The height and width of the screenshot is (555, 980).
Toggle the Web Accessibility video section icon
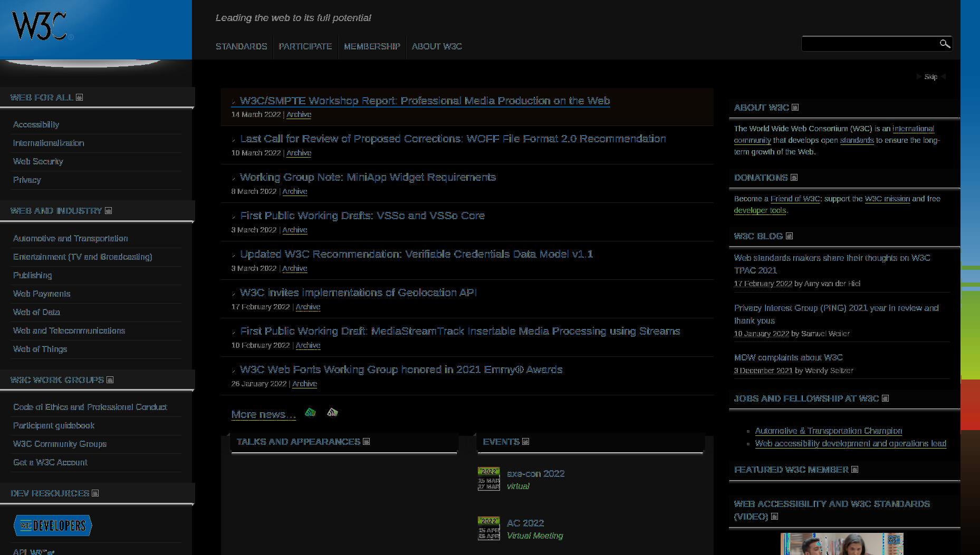point(774,517)
